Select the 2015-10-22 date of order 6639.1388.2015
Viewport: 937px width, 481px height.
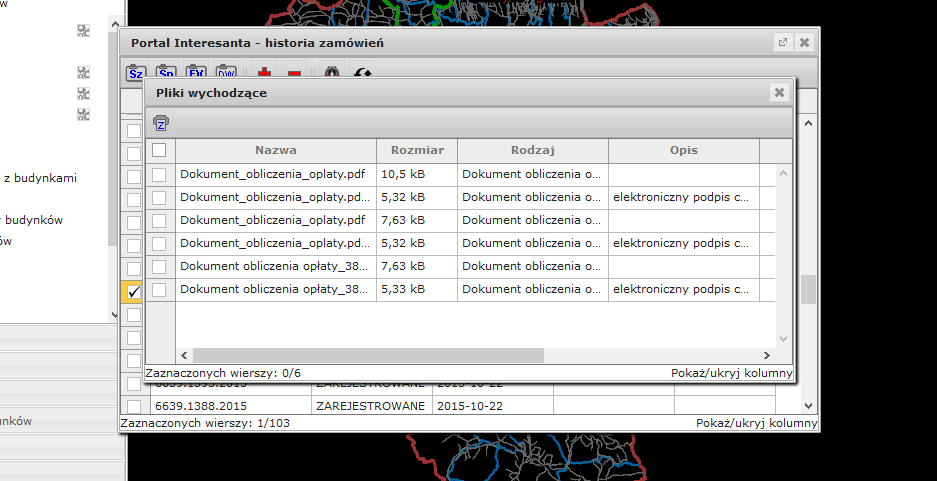(x=492, y=406)
